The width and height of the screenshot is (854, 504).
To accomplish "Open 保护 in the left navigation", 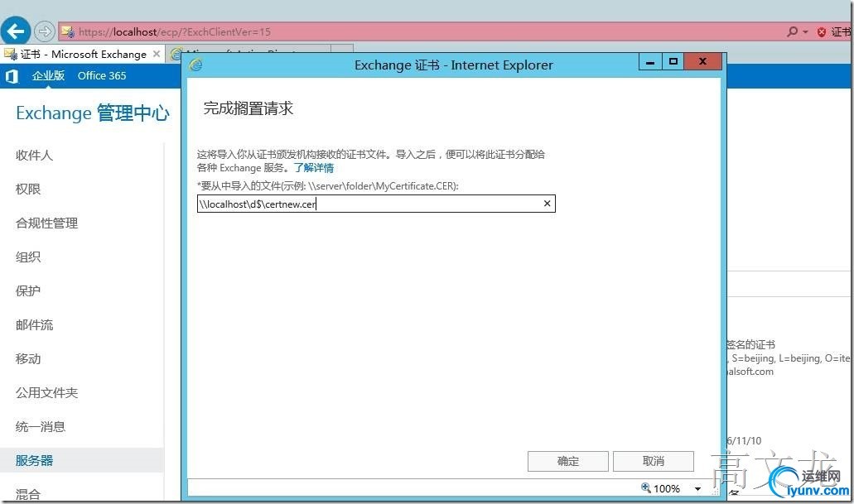I will pos(28,290).
